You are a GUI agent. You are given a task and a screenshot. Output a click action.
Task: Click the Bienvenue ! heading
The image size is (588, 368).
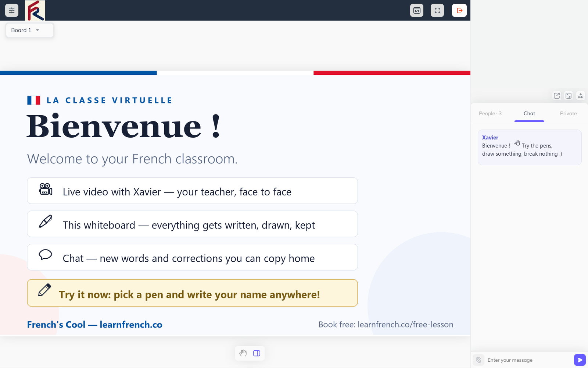pos(124,126)
